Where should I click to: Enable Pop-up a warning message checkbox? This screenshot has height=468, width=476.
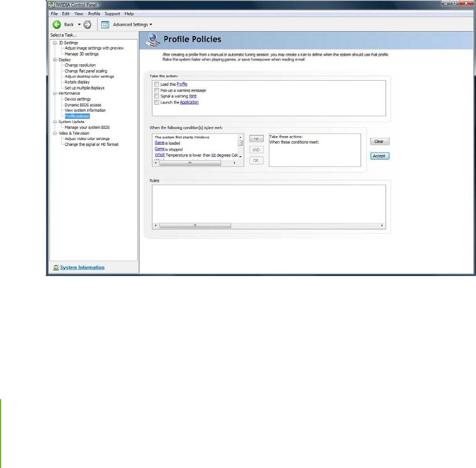coord(157,90)
